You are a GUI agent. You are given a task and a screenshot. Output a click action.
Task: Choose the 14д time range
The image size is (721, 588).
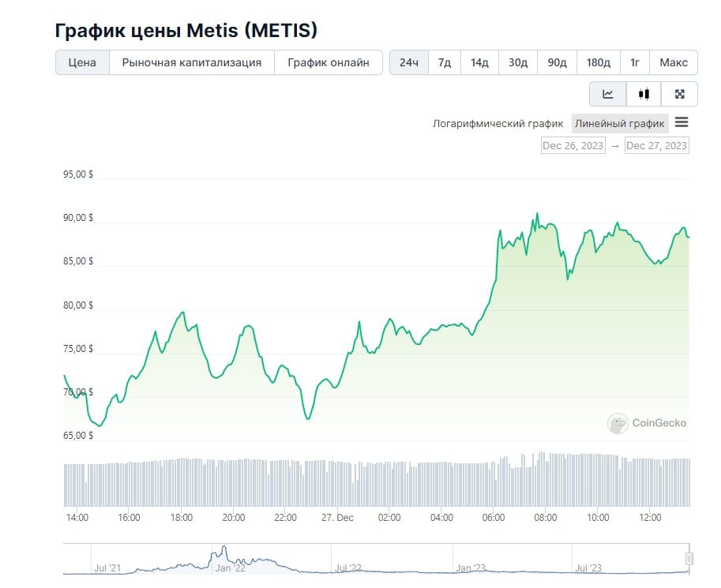click(x=480, y=62)
